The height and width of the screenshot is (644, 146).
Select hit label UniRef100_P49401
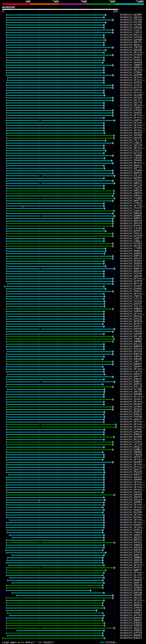131,60
